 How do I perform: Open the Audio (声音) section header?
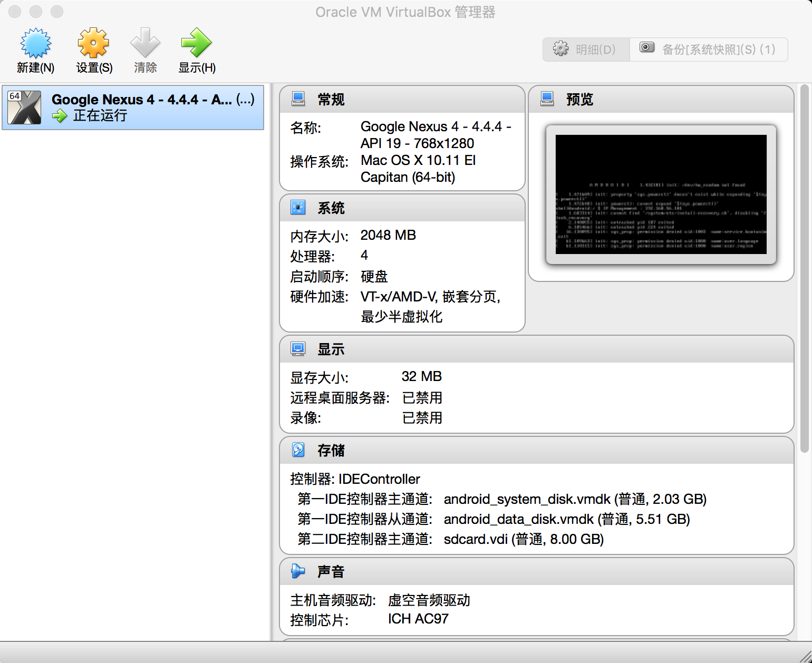click(x=537, y=571)
